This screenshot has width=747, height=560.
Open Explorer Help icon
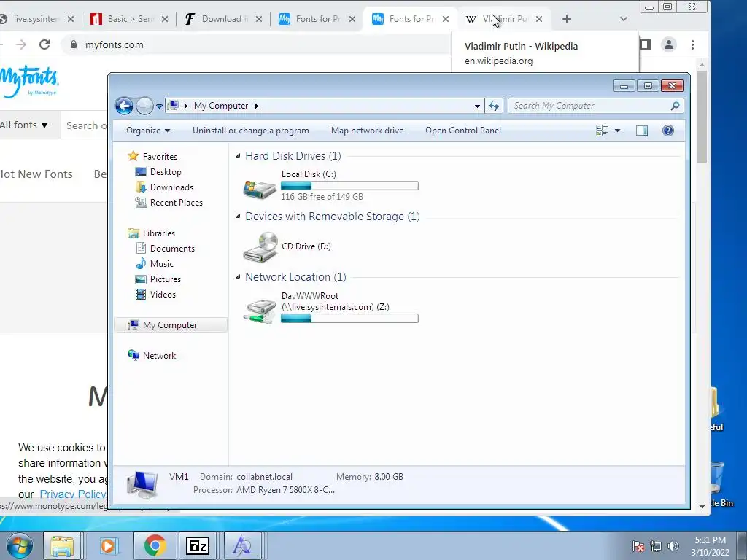click(x=668, y=131)
